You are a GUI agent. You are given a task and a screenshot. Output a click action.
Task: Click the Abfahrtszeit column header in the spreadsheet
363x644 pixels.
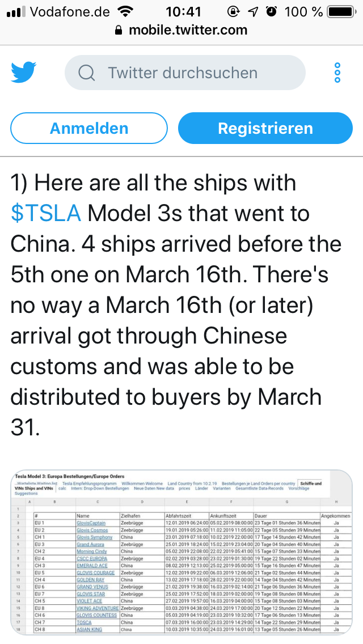click(x=175, y=515)
